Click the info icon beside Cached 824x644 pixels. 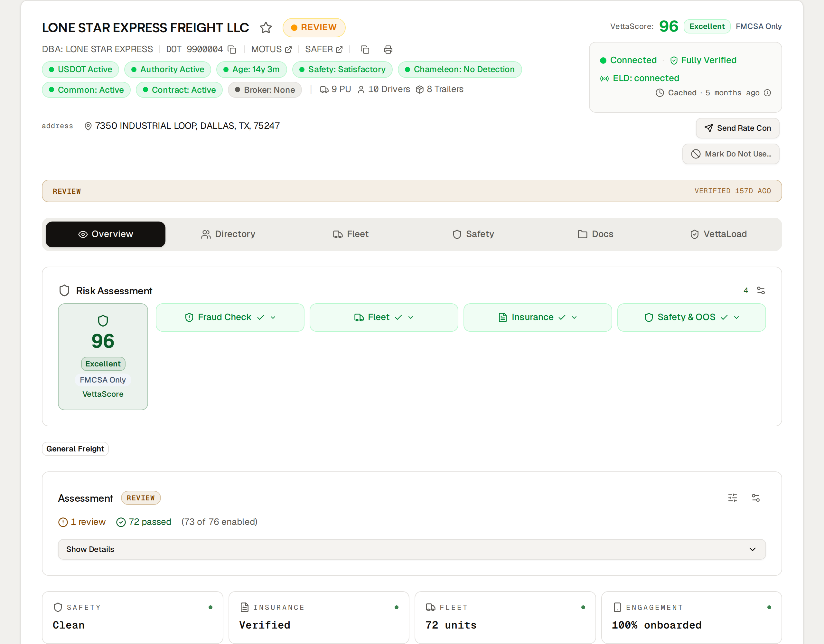coord(767,93)
